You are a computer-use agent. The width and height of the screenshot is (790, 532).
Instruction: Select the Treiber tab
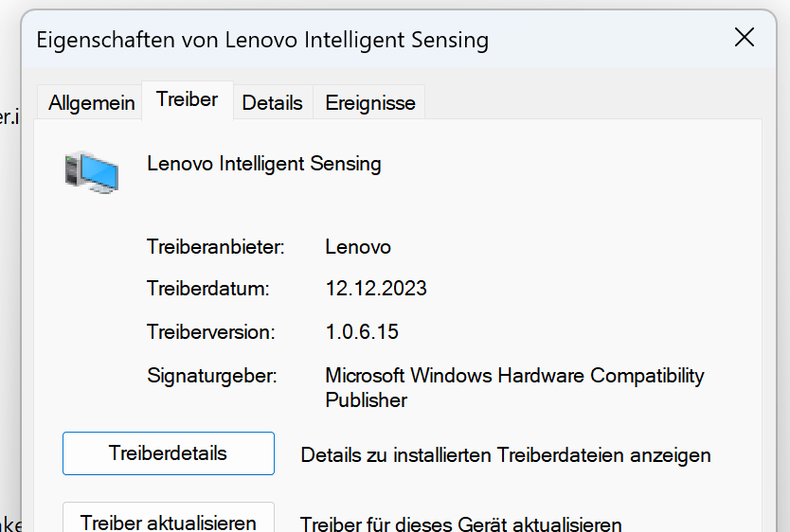click(x=188, y=99)
